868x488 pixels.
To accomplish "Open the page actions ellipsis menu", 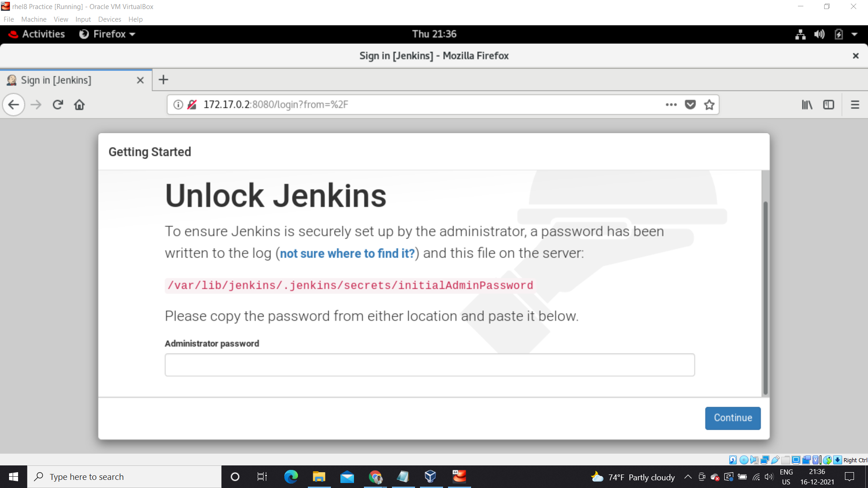I will tap(671, 104).
